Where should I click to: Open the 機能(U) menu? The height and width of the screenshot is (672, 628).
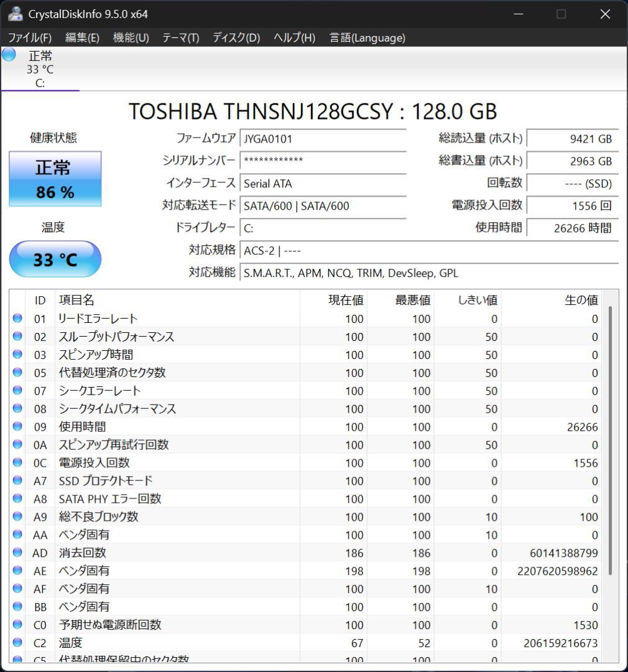[x=131, y=38]
